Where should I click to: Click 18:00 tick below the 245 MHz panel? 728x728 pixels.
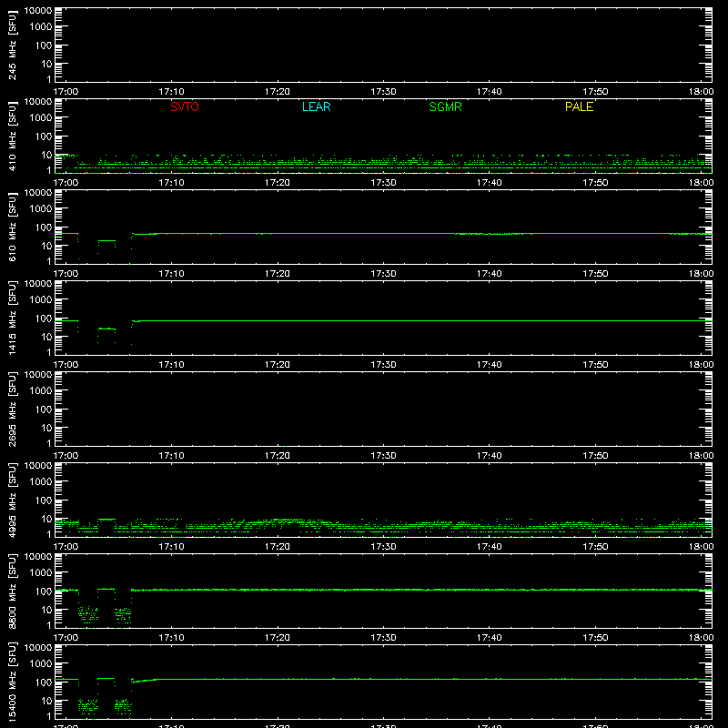701,92
